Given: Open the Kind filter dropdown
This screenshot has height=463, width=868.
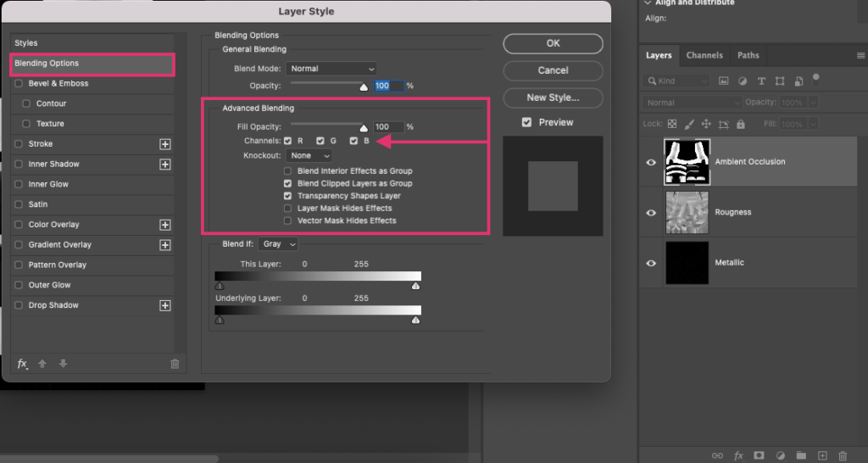Looking at the screenshot, I should 676,81.
